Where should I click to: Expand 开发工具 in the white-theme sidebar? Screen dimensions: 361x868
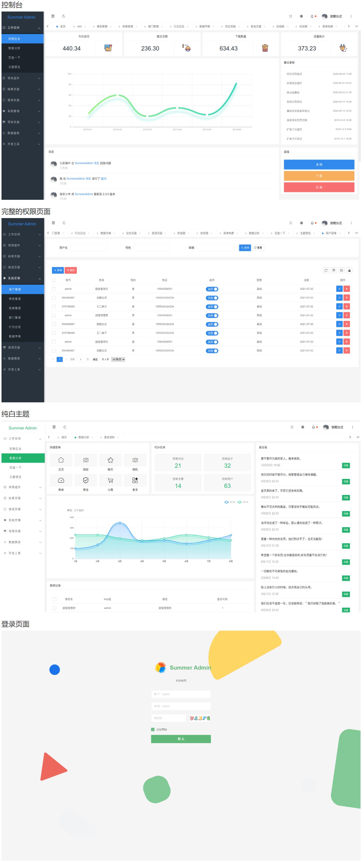coord(23,553)
